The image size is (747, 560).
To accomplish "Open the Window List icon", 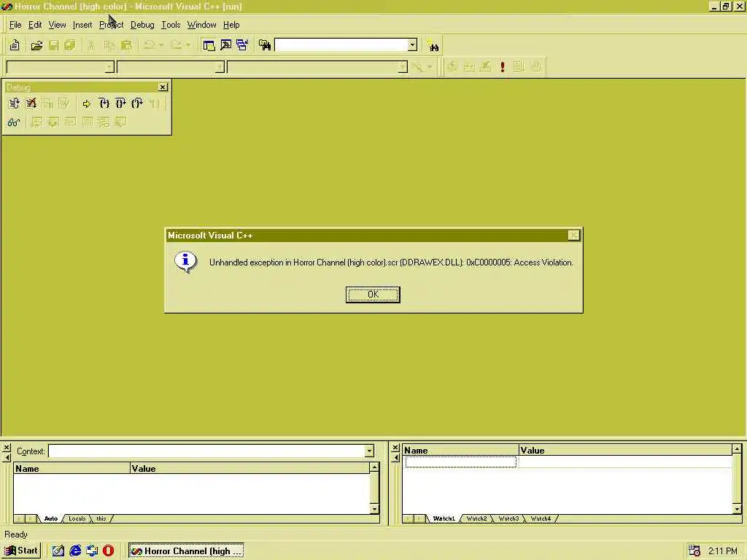I will pyautogui.click(x=242, y=45).
